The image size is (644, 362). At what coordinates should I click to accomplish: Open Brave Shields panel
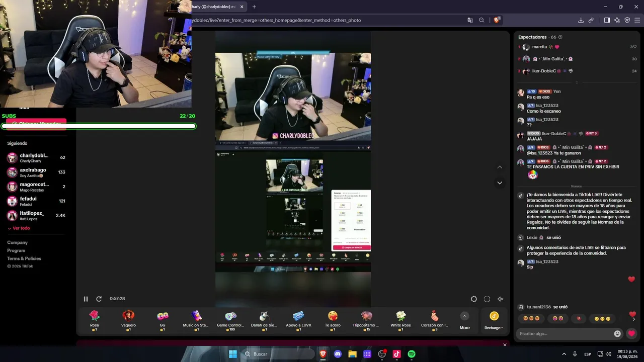pyautogui.click(x=497, y=20)
